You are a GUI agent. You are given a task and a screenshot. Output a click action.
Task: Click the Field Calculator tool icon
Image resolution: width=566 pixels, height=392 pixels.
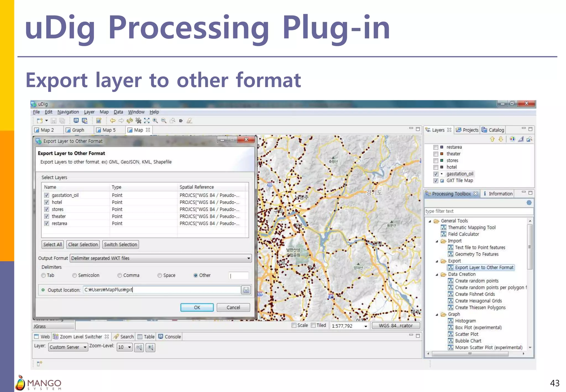pos(444,234)
